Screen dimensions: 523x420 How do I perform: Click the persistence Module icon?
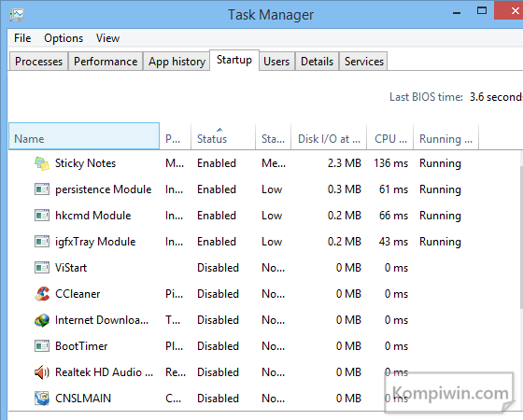point(42,189)
